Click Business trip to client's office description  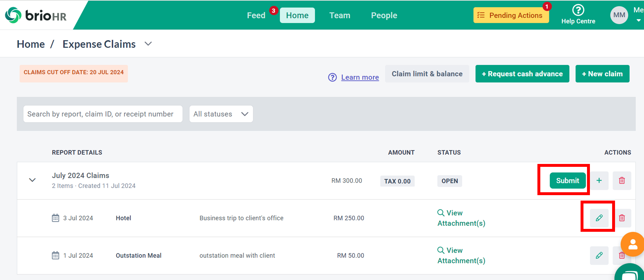[241, 218]
